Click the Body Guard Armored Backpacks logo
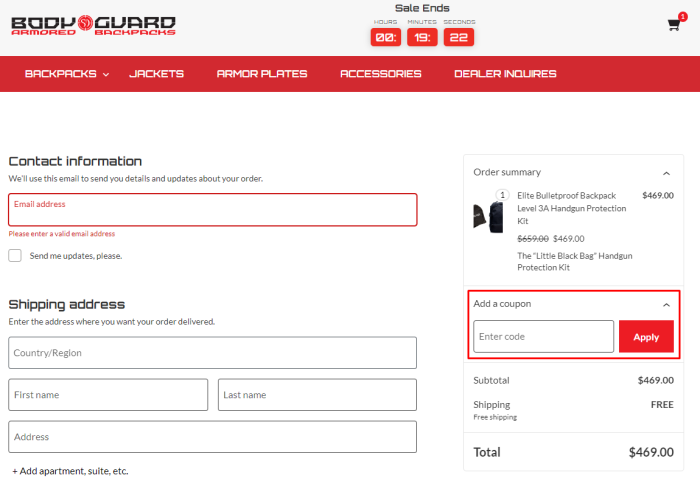Image resolution: width=700 pixels, height=481 pixels. [93, 25]
